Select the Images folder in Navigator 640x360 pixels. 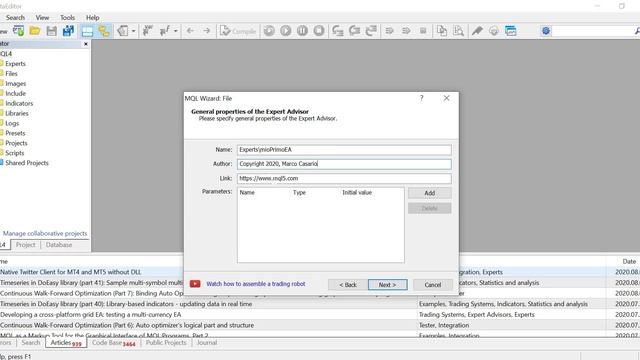(x=16, y=83)
